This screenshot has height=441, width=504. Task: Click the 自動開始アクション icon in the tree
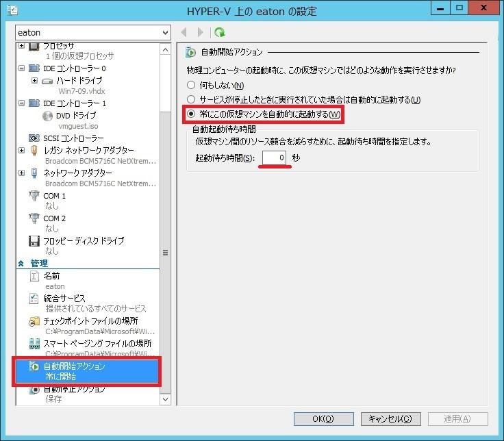click(x=34, y=366)
